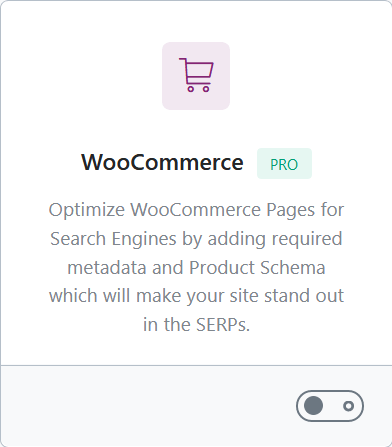Click the gray knob inside the toggle
The width and height of the screenshot is (392, 447).
[x=313, y=406]
